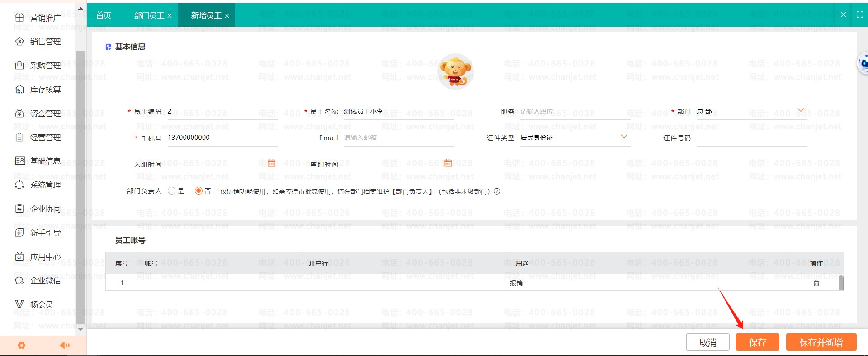This screenshot has height=356, width=868.
Task: Open 营销推广 sidebar icon
Action: coord(19,18)
